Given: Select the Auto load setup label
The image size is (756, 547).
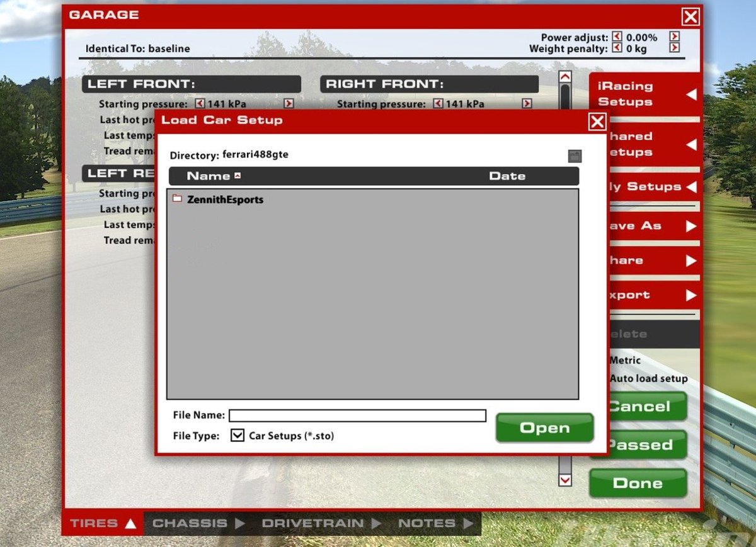Looking at the screenshot, I should point(648,378).
